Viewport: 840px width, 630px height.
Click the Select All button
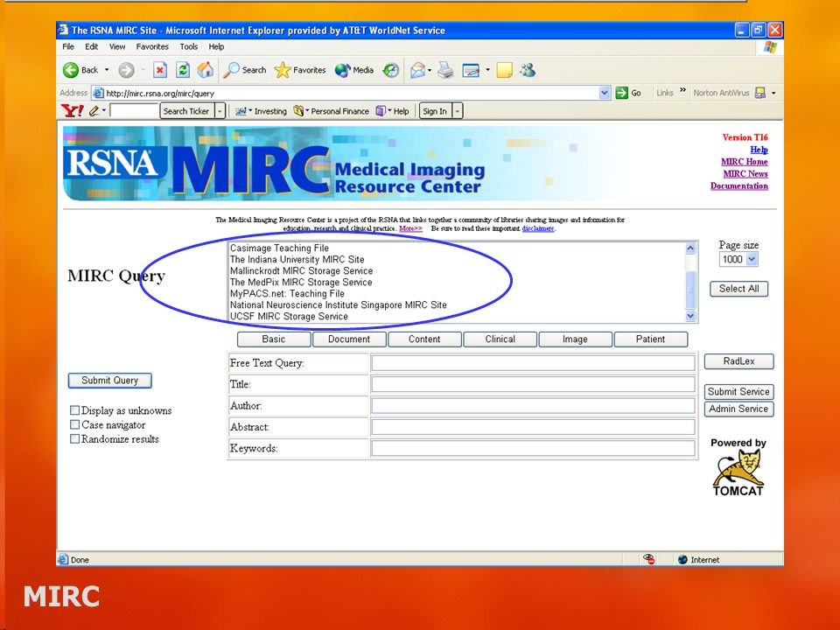click(738, 289)
